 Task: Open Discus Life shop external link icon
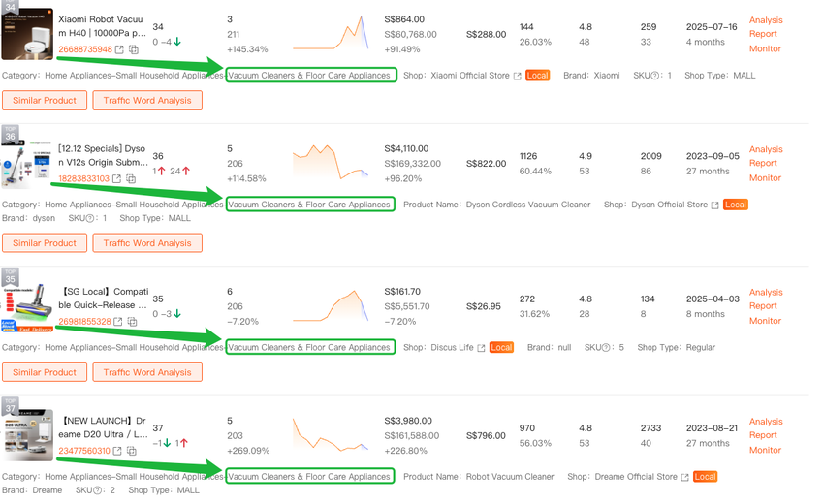482,348
